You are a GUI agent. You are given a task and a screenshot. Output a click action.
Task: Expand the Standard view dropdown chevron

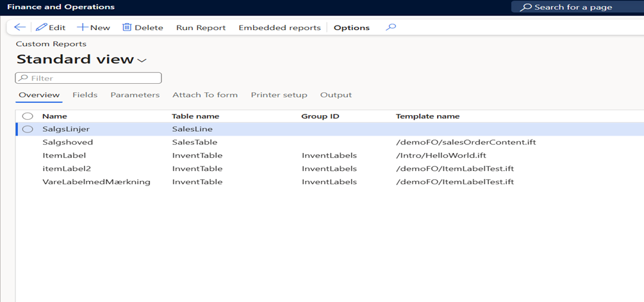point(142,60)
